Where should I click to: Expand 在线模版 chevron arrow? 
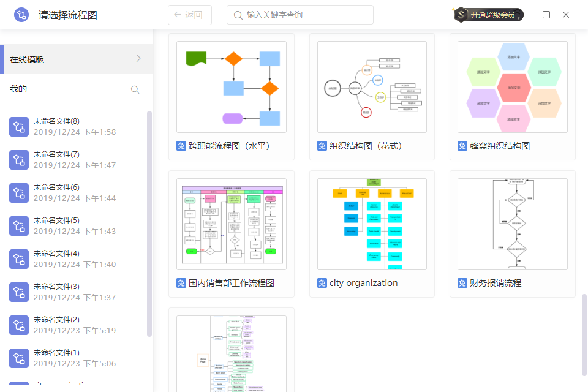point(138,59)
